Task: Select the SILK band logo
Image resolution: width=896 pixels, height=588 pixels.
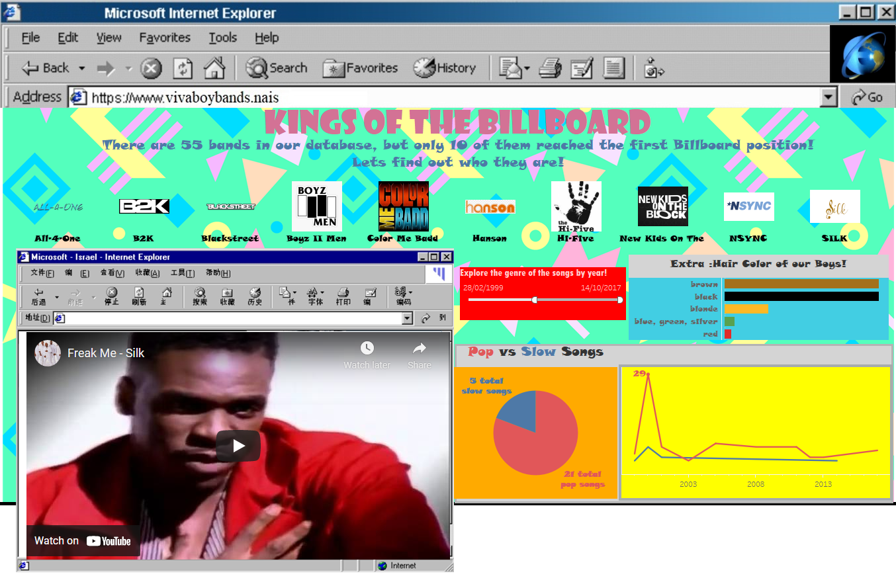Action: coord(835,207)
